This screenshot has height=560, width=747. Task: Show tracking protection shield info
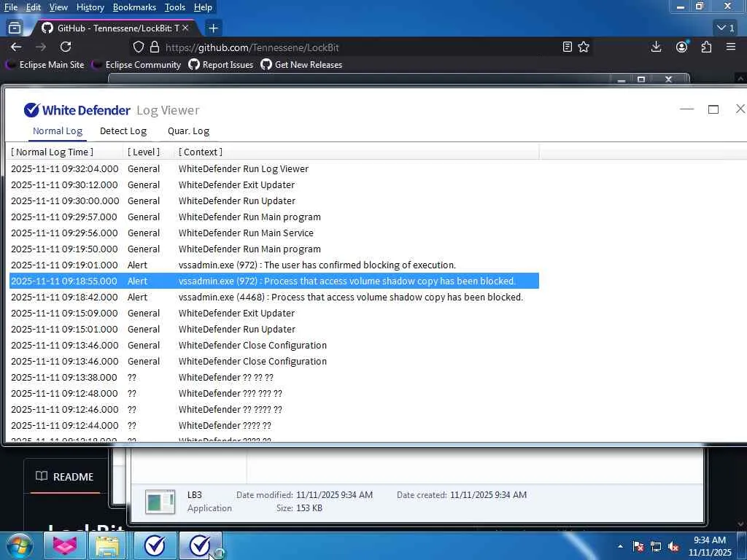click(138, 47)
